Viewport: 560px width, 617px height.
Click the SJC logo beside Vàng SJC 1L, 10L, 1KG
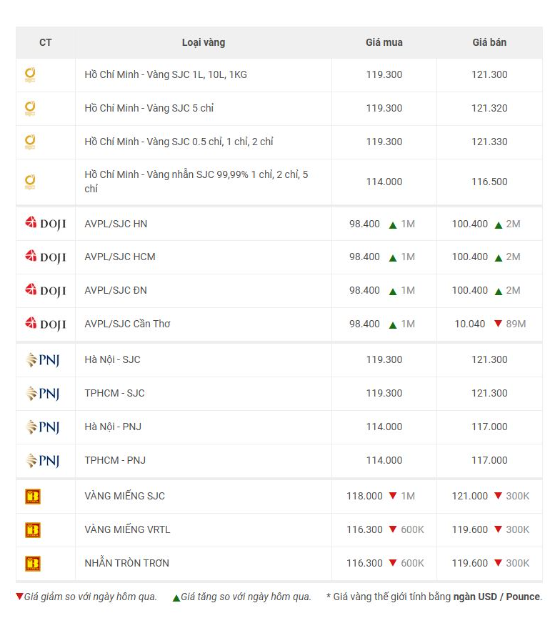pos(30,75)
